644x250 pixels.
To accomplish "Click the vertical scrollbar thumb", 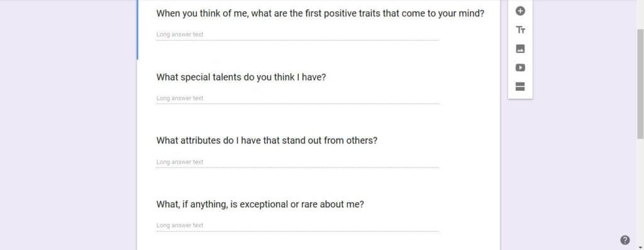I will pos(640,84).
